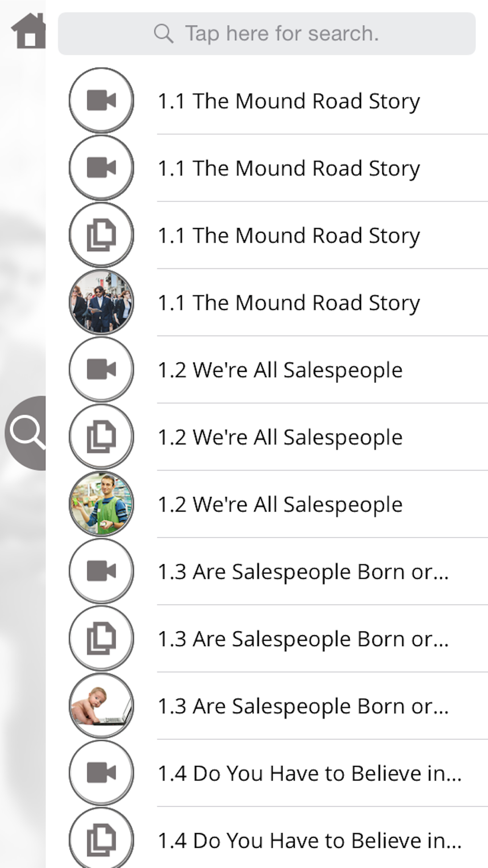Open the document icon for 1.2 We're All Salespeople
Screen dimensions: 488x868
pos(101,436)
